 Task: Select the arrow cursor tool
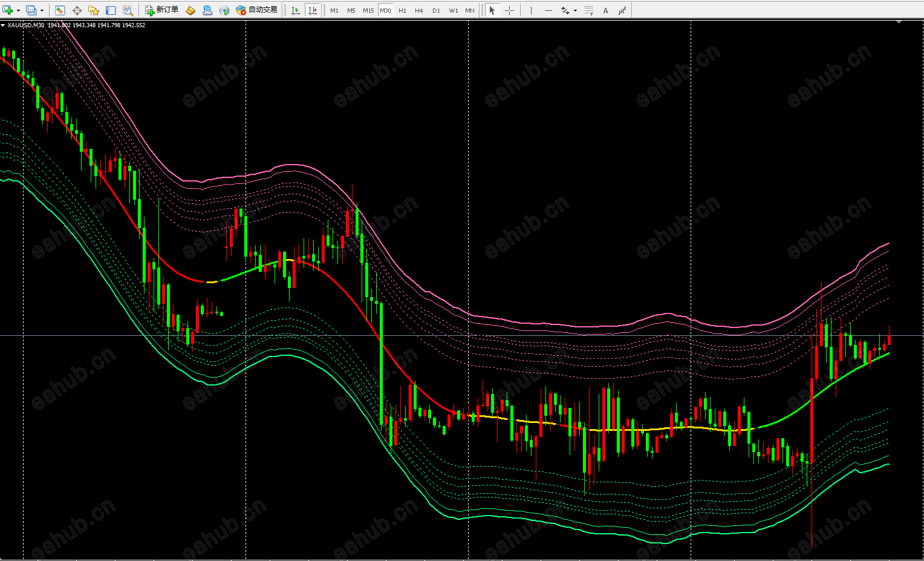[x=492, y=10]
